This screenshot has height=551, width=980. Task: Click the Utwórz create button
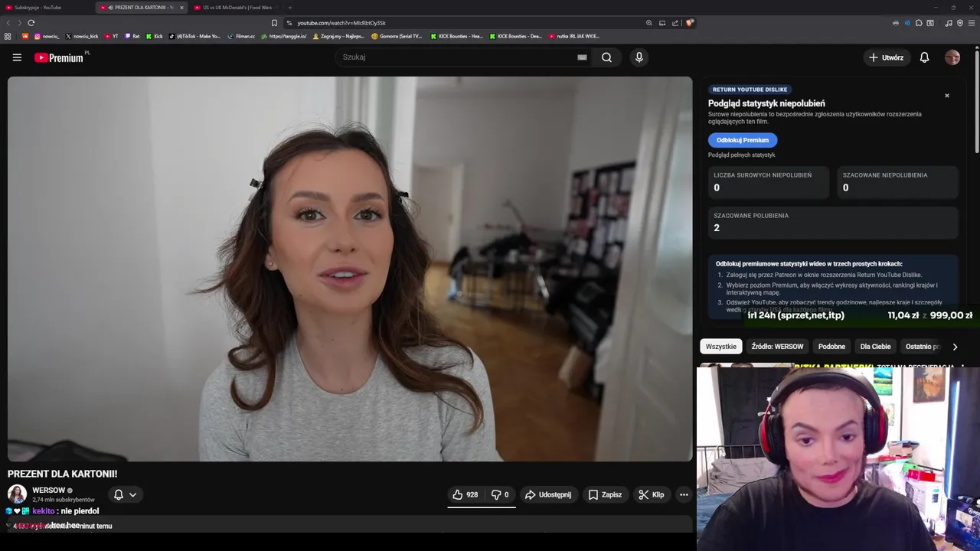[x=887, y=57]
